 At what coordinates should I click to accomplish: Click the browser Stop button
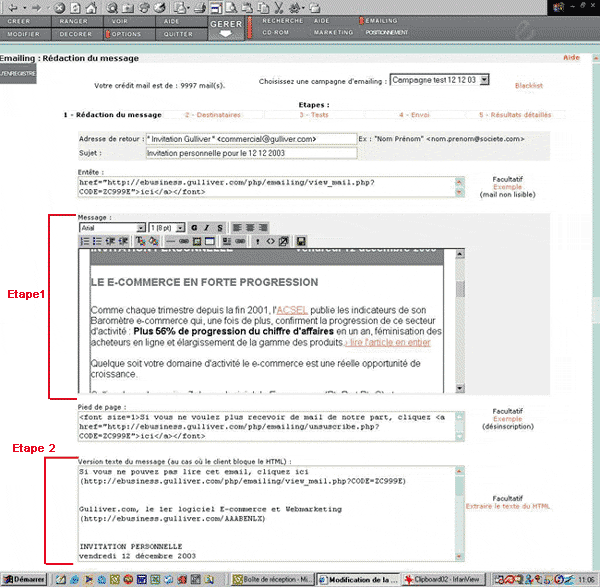(x=59, y=7)
